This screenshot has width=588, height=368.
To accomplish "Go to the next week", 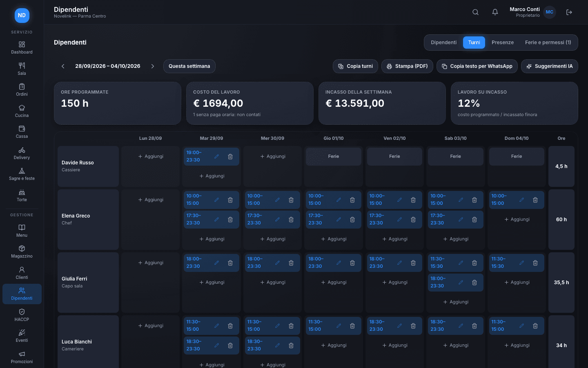I will (x=153, y=66).
